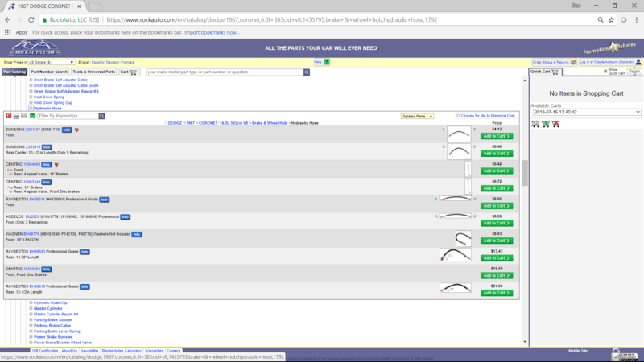Open the account person icon
The height and width of the screenshot is (362, 644).
[x=638, y=62]
